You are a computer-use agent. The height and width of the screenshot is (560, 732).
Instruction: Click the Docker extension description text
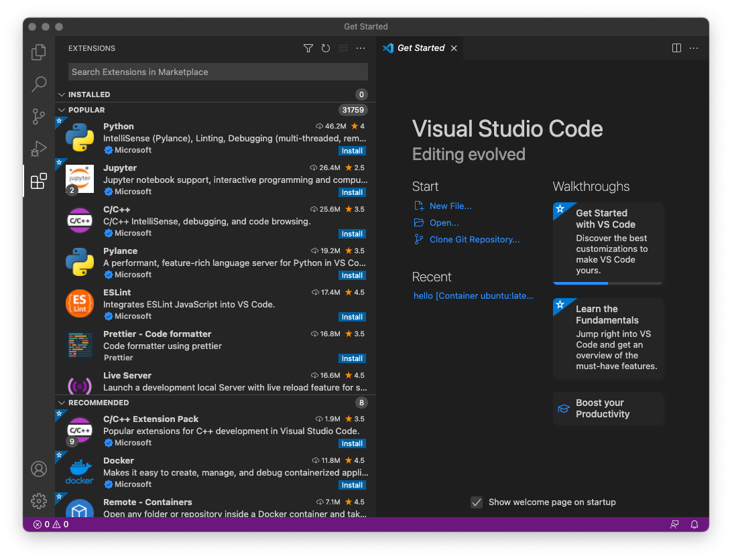point(236,472)
